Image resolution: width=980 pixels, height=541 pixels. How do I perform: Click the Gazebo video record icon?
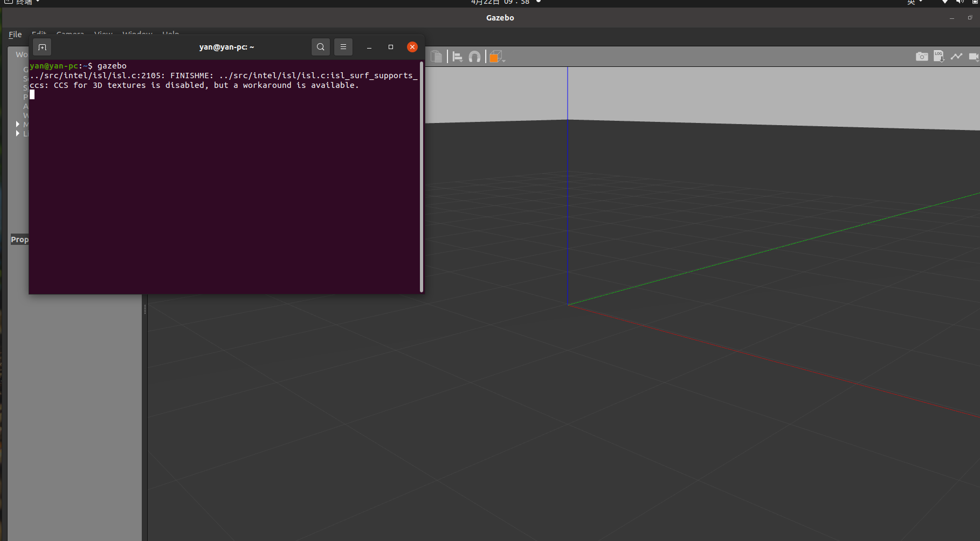point(974,56)
